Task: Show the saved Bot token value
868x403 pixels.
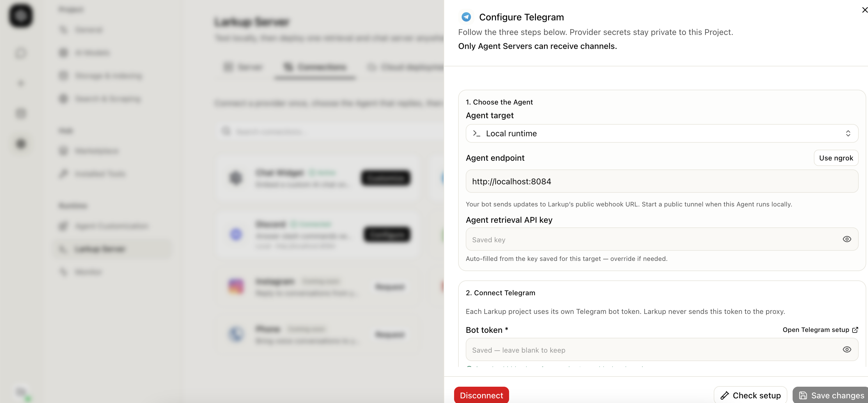Action: coord(847,350)
